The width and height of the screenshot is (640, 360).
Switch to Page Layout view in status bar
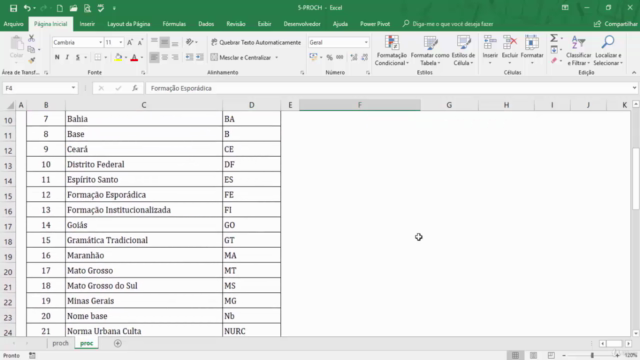pyautogui.click(x=533, y=356)
